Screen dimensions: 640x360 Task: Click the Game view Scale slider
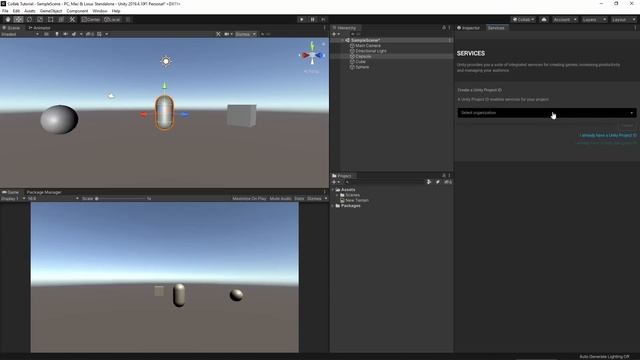coord(120,199)
